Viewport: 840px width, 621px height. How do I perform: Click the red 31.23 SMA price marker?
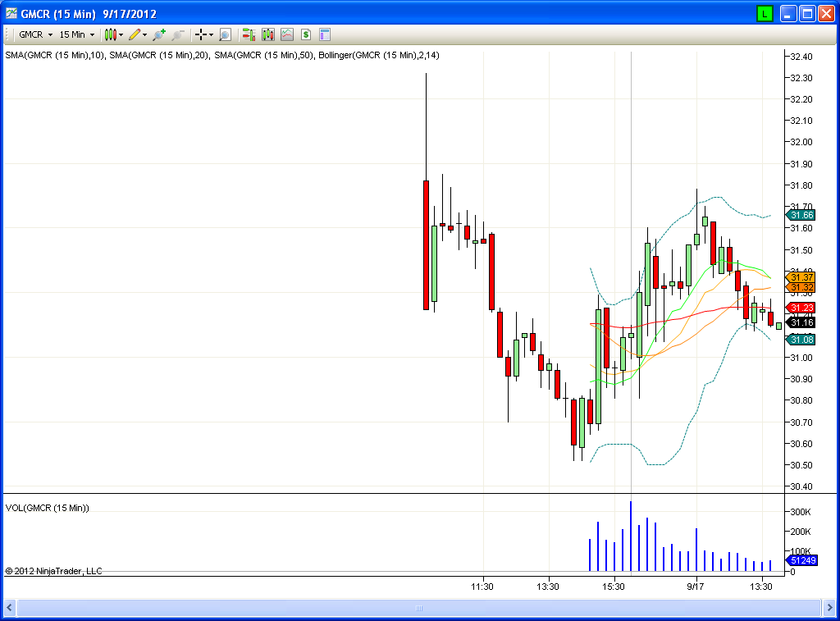pos(801,308)
